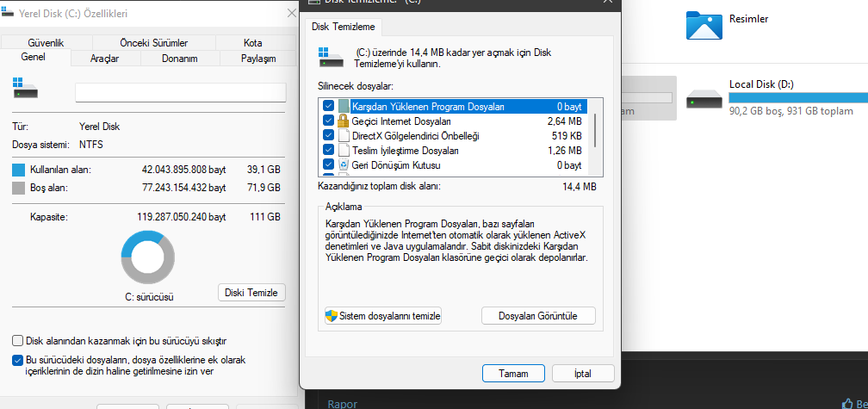Click Sistem dosyalarını temizle button
Image resolution: width=868 pixels, height=409 pixels.
[383, 316]
